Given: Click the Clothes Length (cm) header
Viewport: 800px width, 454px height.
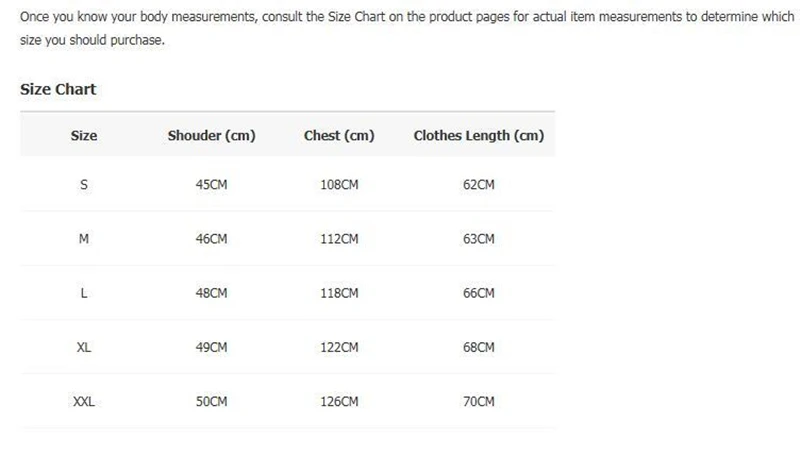Looking at the screenshot, I should coord(479,136).
